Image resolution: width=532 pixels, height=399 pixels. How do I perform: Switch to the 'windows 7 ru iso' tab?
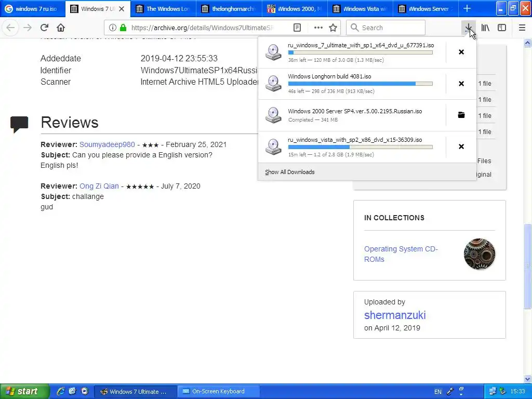click(x=33, y=9)
